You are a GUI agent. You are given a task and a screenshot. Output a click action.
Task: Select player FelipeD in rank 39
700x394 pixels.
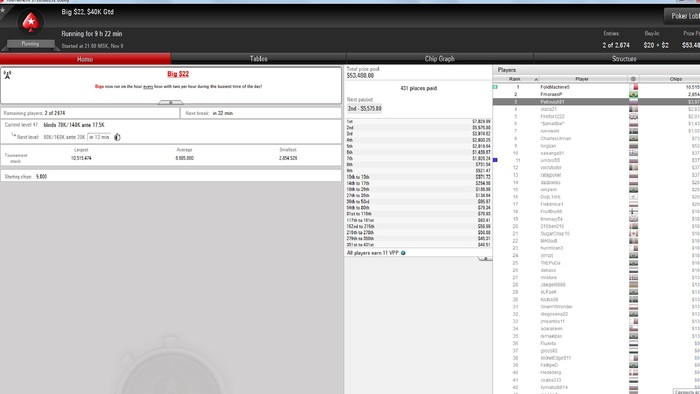(x=549, y=365)
